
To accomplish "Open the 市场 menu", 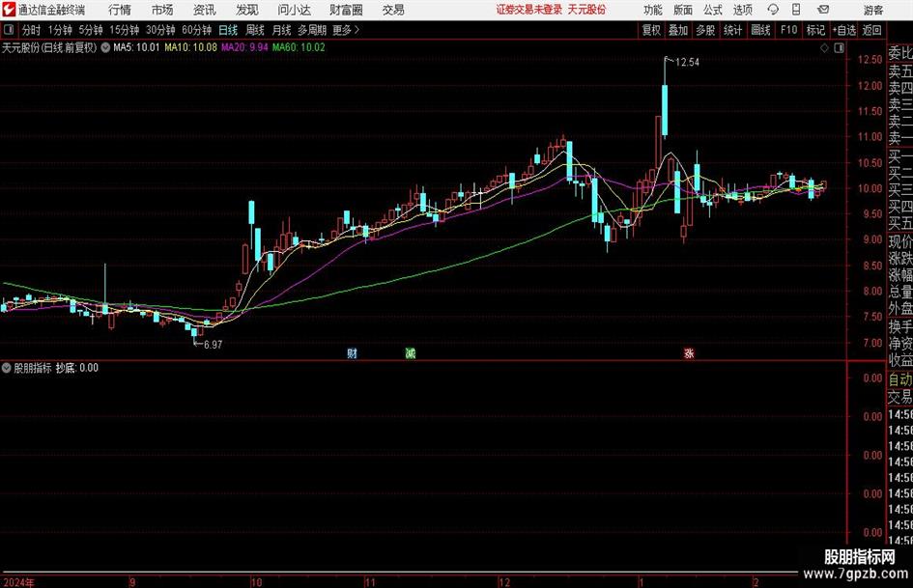I will pyautogui.click(x=162, y=10).
